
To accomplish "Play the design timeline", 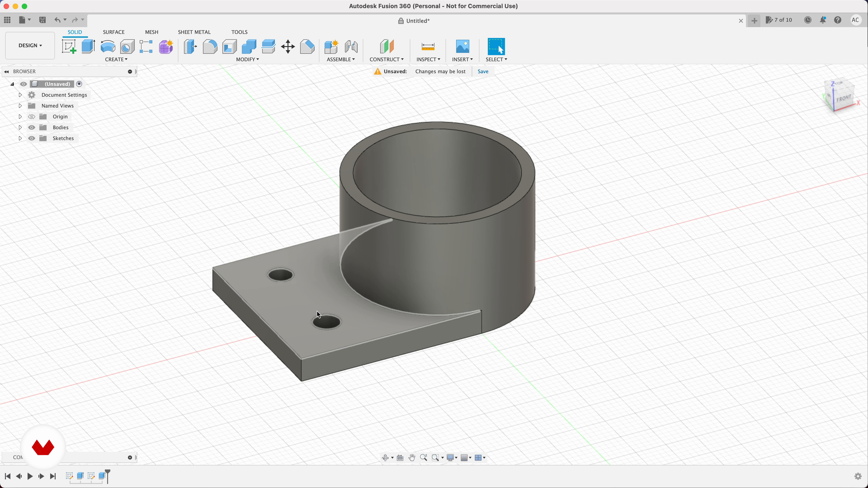I will click(x=30, y=476).
